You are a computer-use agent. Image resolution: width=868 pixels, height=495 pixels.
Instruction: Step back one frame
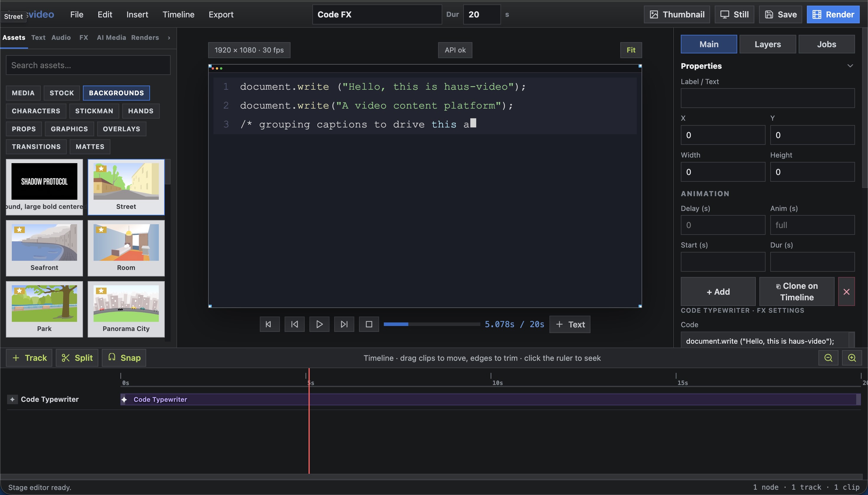pyautogui.click(x=294, y=324)
